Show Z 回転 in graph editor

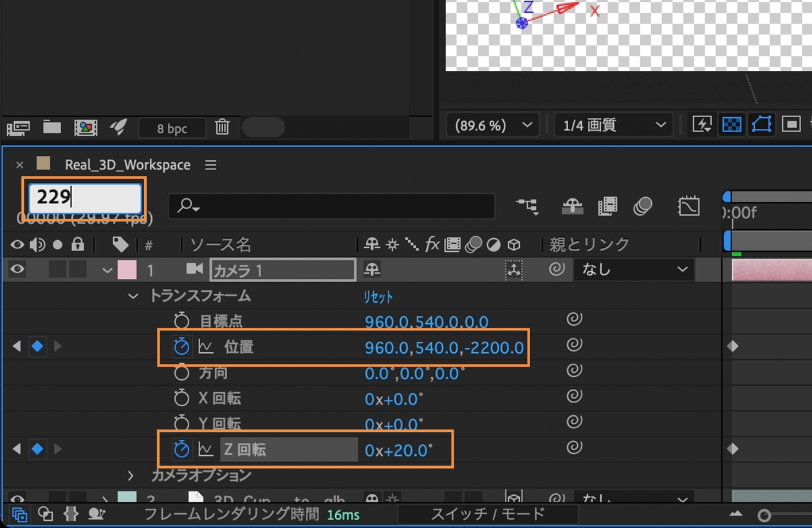(x=206, y=449)
